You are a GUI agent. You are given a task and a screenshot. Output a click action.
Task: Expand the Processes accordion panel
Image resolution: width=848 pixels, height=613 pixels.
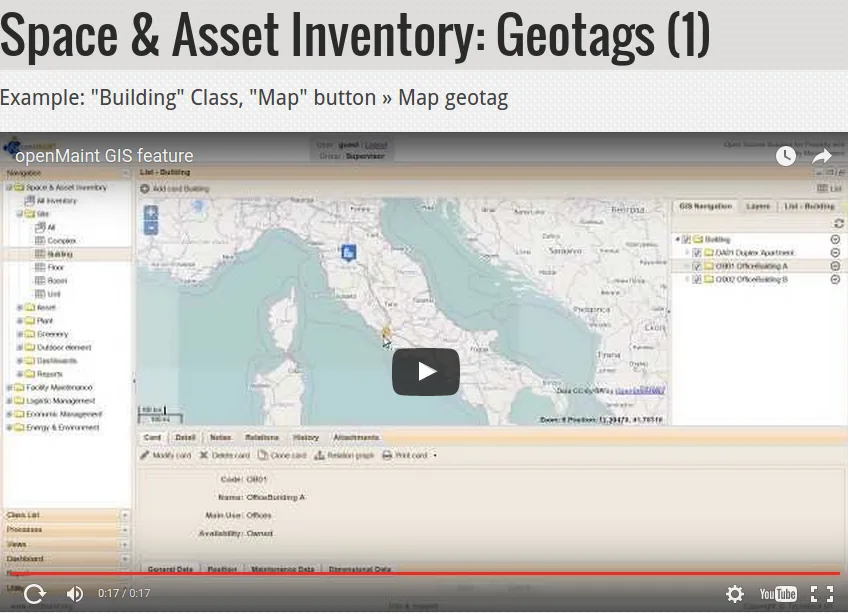coord(67,530)
